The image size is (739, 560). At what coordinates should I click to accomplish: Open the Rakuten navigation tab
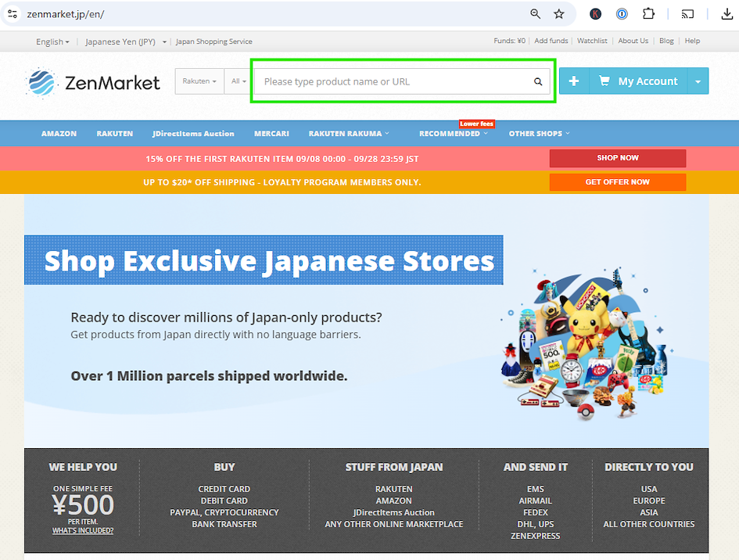click(x=114, y=134)
